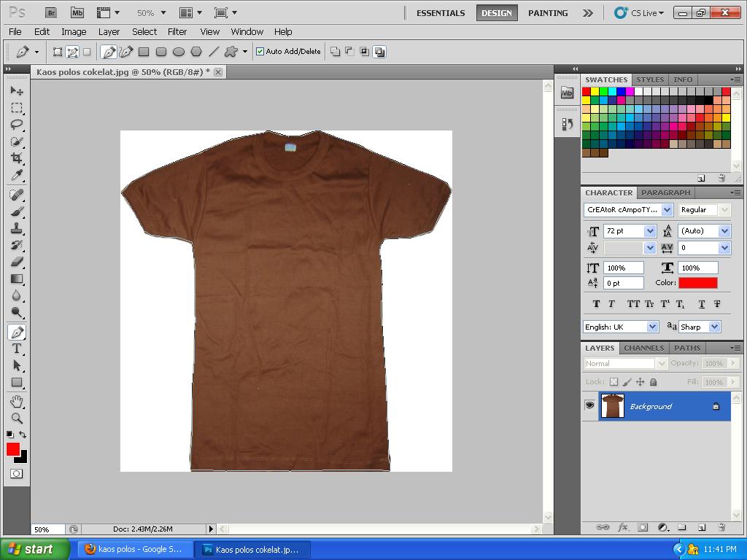Choose the Freeform Pen option
The image size is (747, 560).
point(126,52)
